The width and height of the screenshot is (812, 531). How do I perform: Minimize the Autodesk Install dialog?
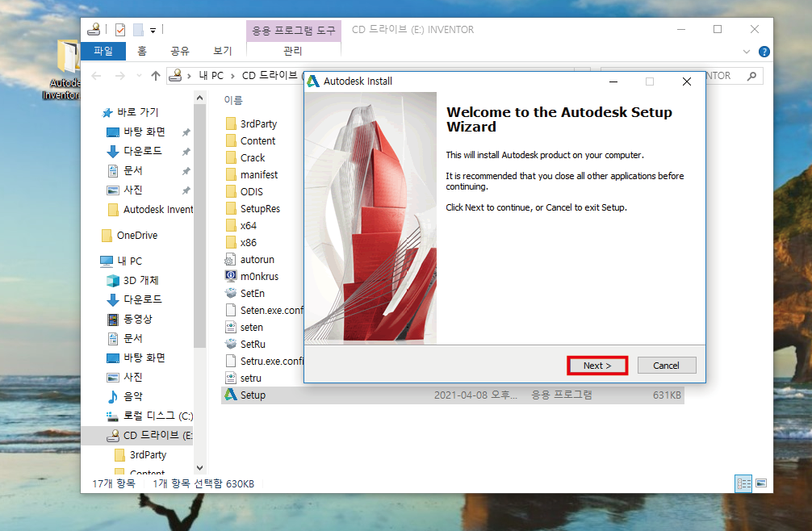(x=613, y=82)
